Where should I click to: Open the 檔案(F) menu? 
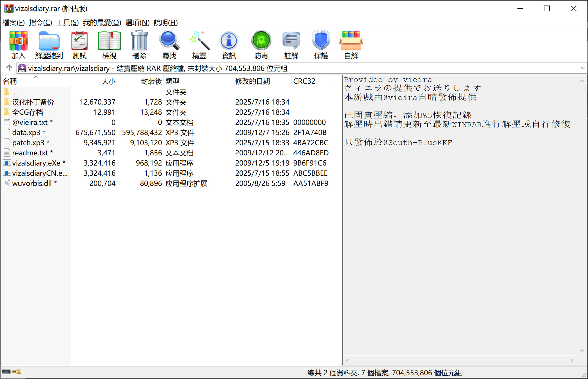click(14, 23)
